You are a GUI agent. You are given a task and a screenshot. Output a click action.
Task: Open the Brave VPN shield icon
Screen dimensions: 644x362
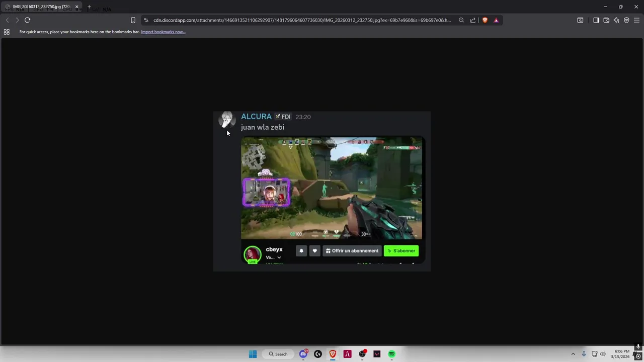coord(626,20)
